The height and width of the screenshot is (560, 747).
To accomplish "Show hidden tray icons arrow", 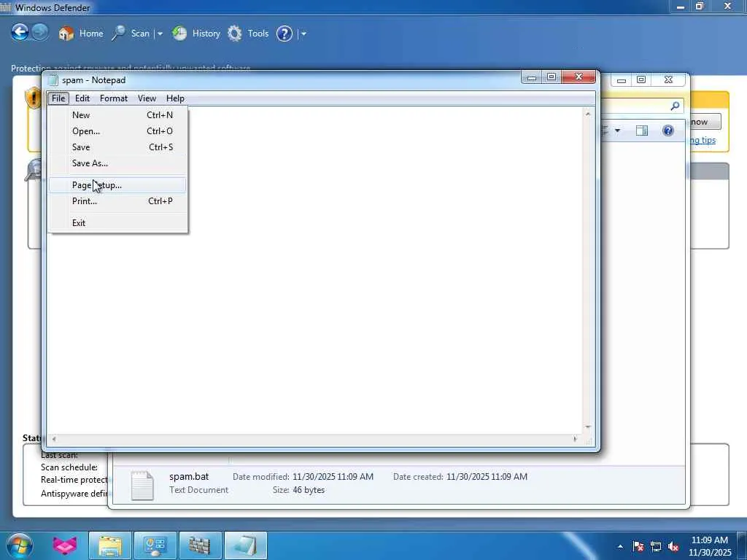I will (620, 547).
